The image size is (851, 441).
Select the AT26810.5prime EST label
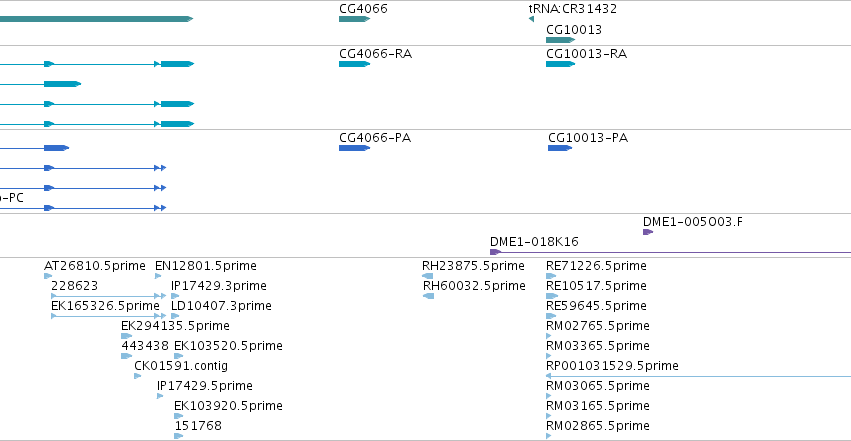click(x=94, y=266)
